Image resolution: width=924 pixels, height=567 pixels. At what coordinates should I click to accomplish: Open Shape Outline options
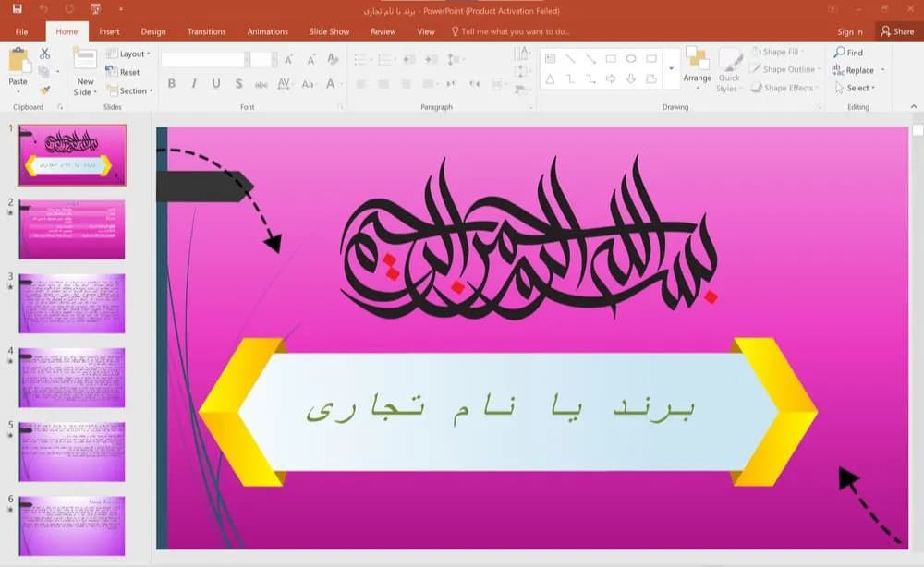786,69
